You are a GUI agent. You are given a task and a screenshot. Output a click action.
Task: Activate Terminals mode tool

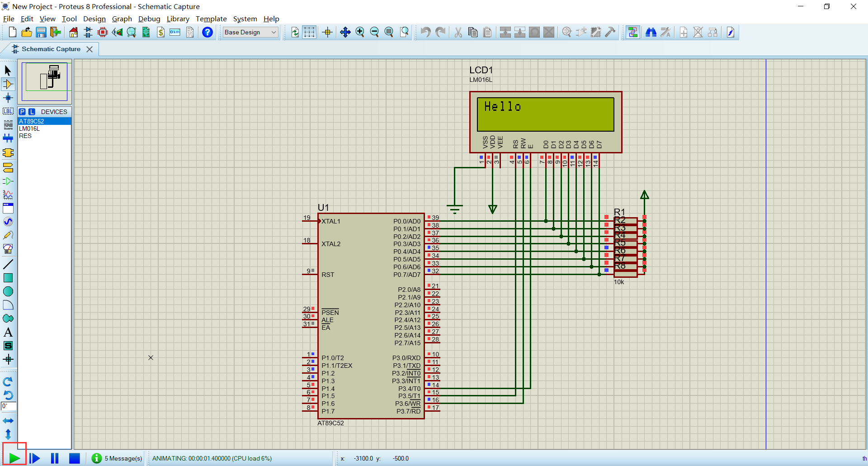coord(8,167)
